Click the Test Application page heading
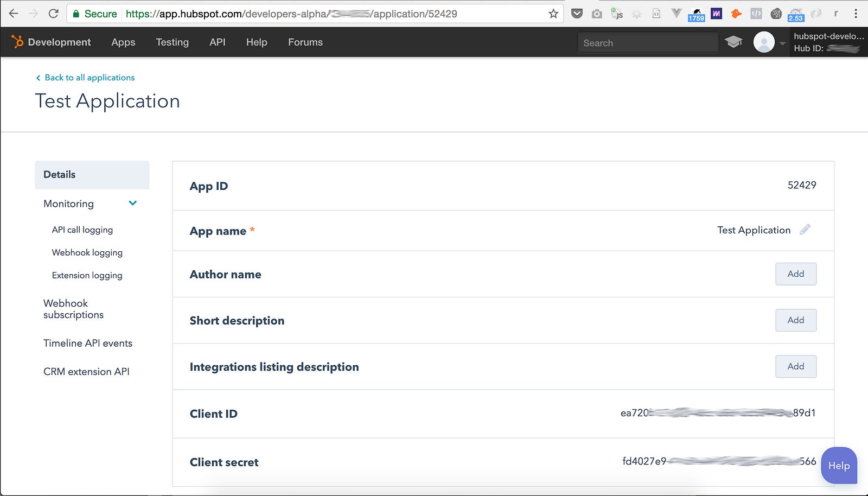Screen dimensions: 868x496 pyautogui.click(x=107, y=101)
